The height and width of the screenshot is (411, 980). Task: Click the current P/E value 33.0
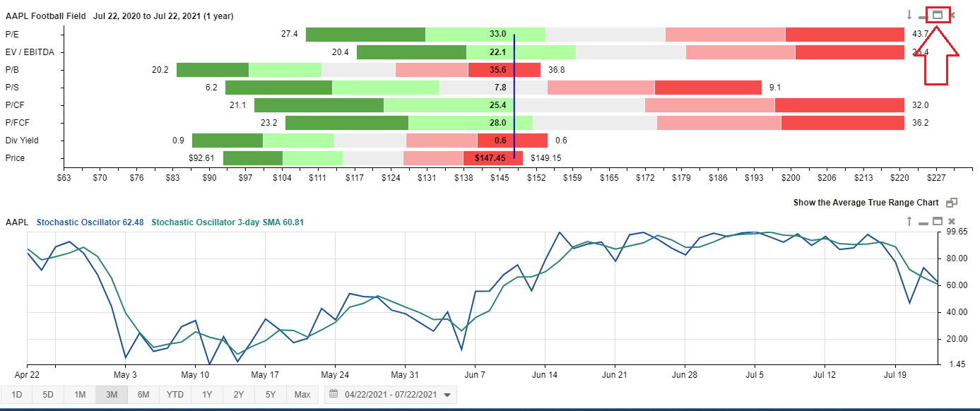tap(497, 34)
